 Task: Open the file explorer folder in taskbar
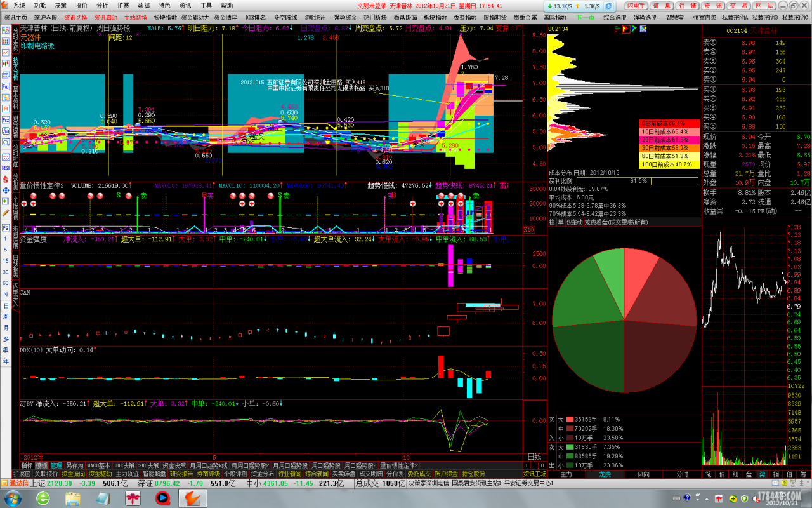(73, 498)
